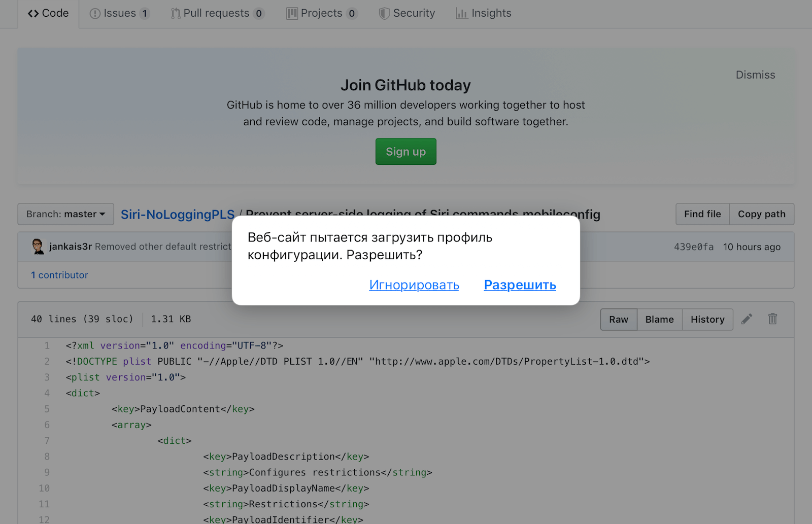Open the Pull requests tab

coord(217,13)
